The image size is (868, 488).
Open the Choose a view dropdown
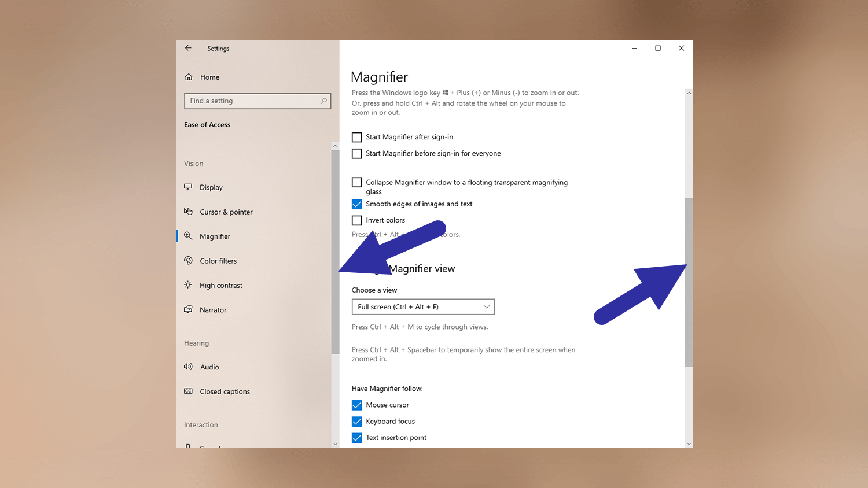point(423,306)
